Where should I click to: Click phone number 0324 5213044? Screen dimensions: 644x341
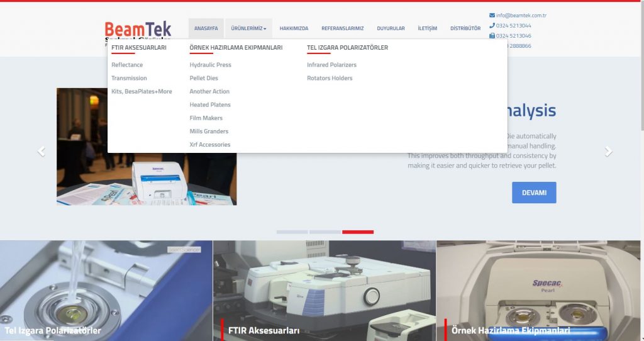(x=513, y=25)
